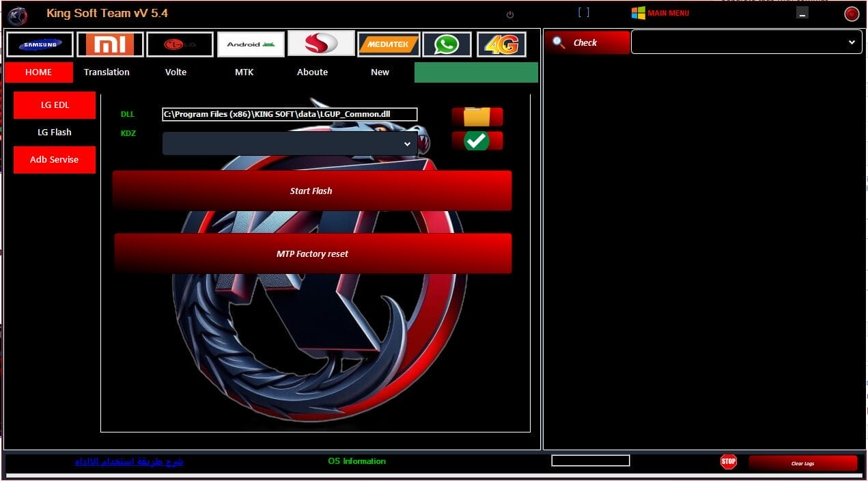Viewport: 868px width, 481px height.
Task: Browse for DLL with folder icon
Action: (477, 116)
